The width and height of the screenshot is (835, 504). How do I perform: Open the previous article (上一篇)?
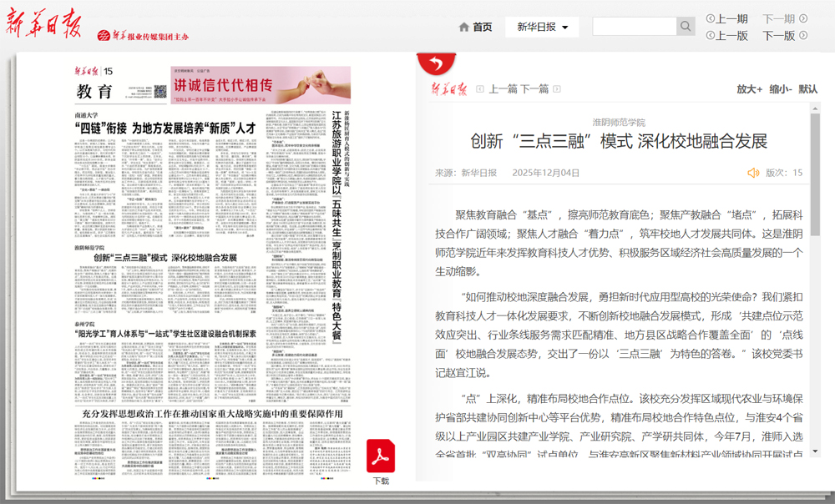point(502,89)
